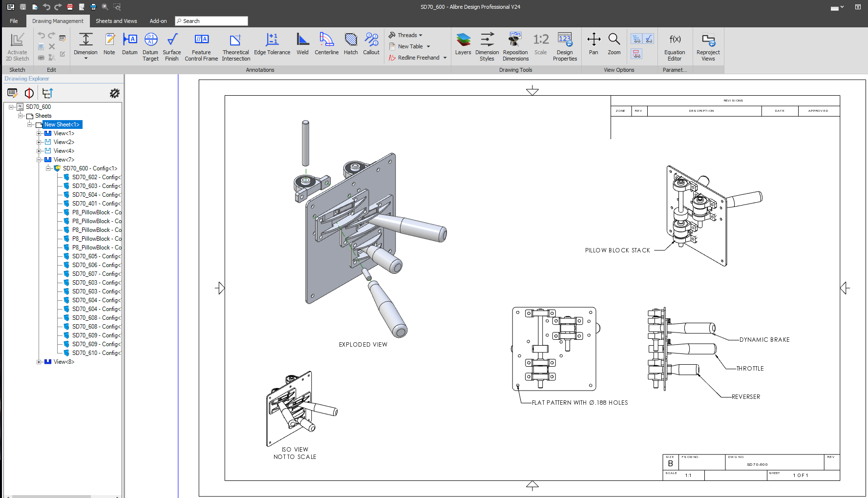Select the Hatch tool
This screenshot has height=498, width=868.
tap(351, 44)
